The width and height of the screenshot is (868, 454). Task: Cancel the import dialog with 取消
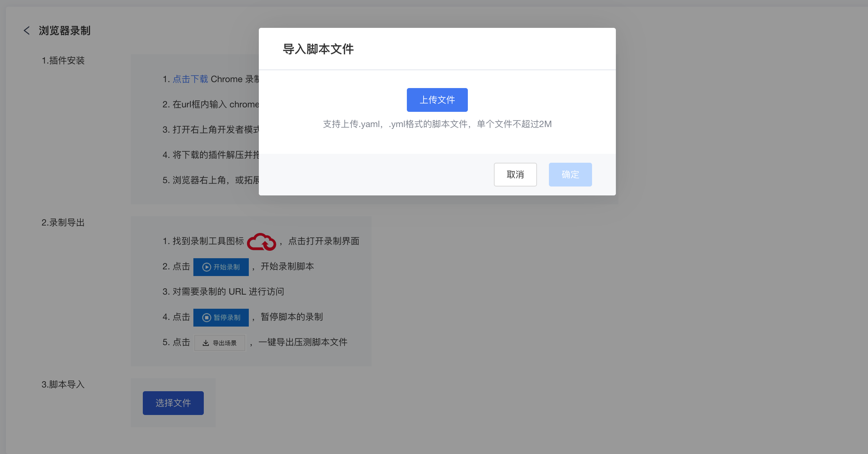click(x=515, y=175)
